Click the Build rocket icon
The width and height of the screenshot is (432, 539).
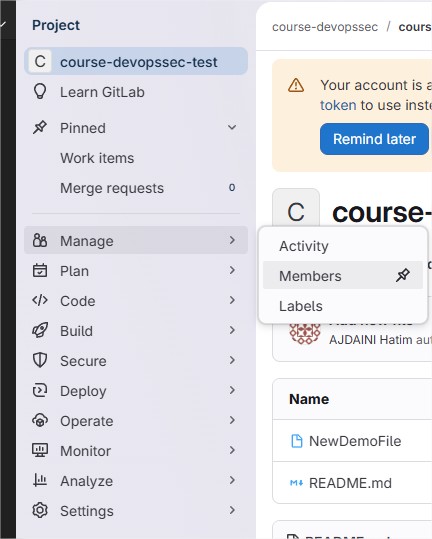coord(40,330)
